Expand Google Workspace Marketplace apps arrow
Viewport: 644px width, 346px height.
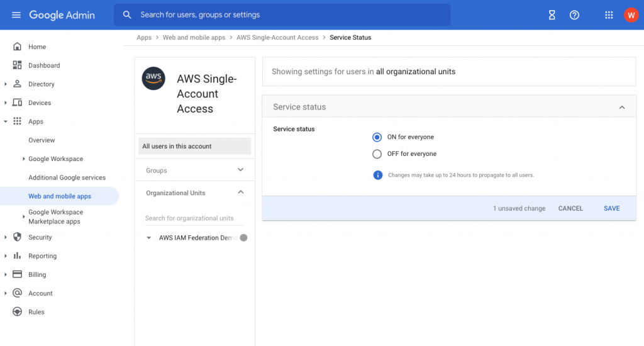23,216
